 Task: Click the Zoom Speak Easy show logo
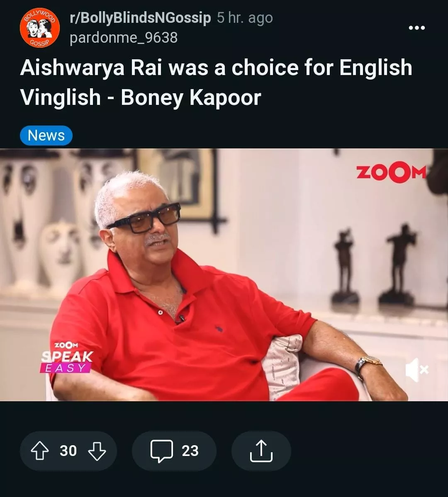point(67,357)
